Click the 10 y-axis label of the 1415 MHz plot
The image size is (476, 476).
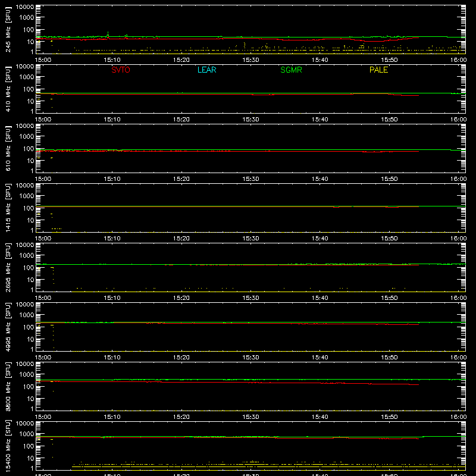click(30, 220)
